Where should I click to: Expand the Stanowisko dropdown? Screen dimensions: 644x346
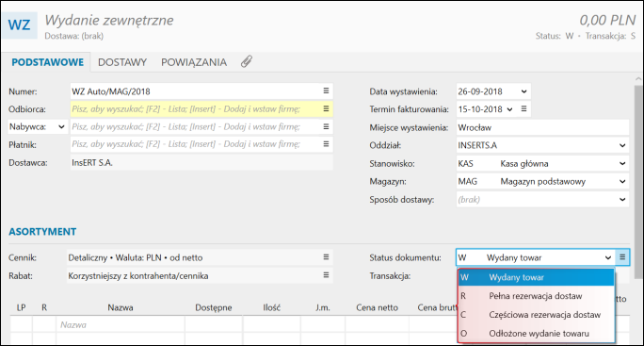[x=622, y=163]
